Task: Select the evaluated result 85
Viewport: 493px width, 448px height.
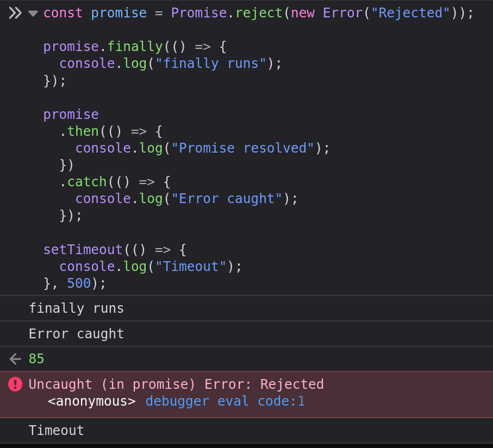Action: pos(36,358)
